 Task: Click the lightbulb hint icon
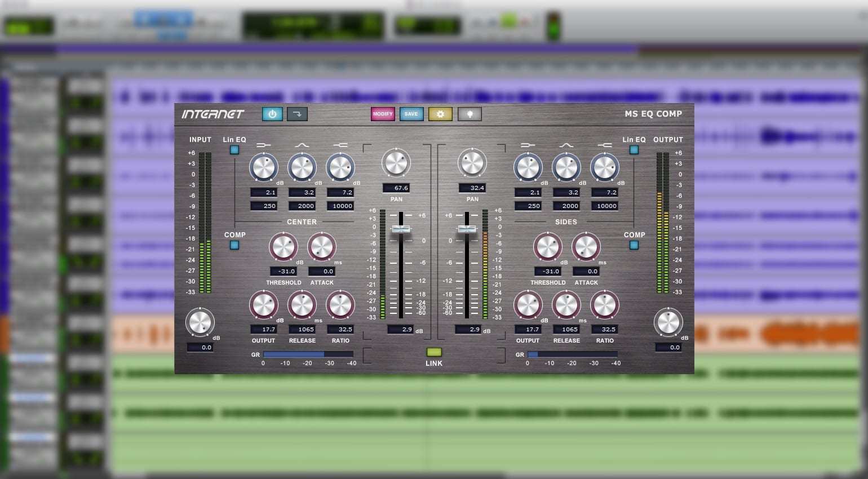pos(470,114)
